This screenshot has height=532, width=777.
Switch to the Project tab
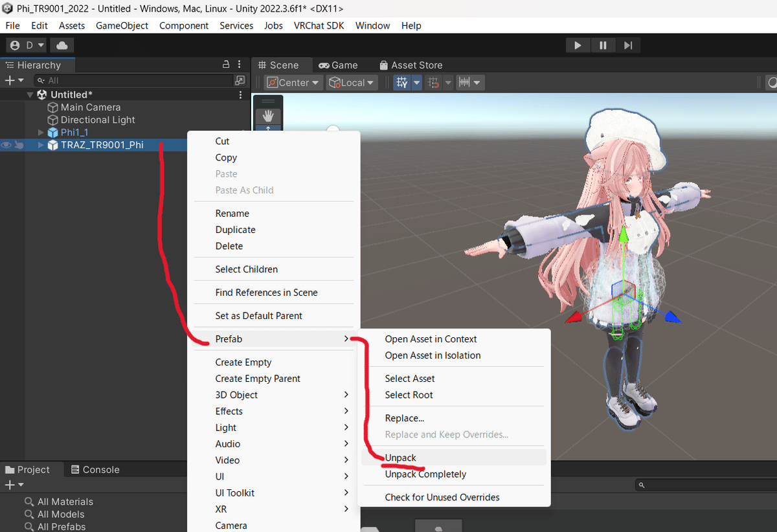coord(27,470)
